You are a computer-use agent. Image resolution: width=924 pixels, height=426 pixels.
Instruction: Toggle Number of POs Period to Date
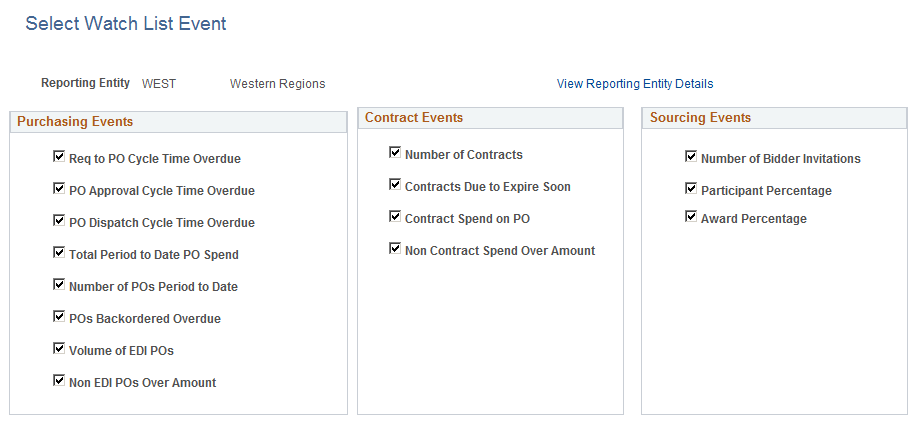point(59,285)
